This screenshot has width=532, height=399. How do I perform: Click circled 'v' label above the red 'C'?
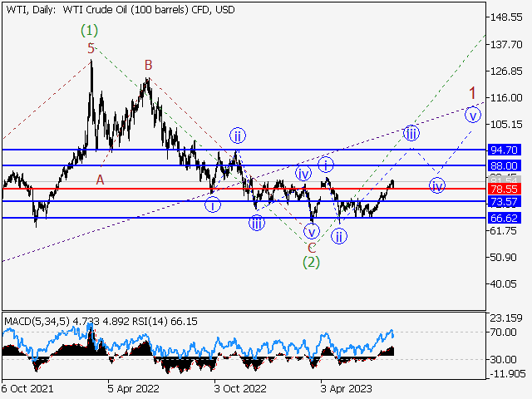312,232
